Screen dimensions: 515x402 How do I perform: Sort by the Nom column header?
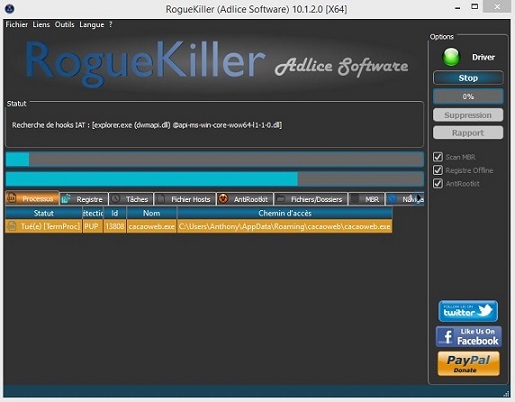(x=152, y=213)
